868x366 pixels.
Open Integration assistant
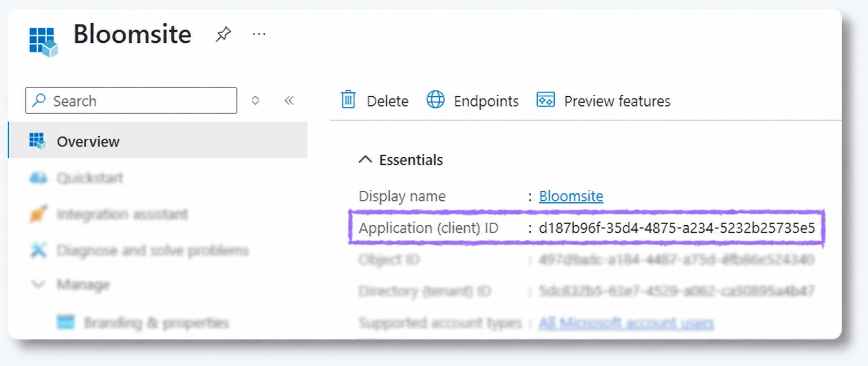[122, 214]
